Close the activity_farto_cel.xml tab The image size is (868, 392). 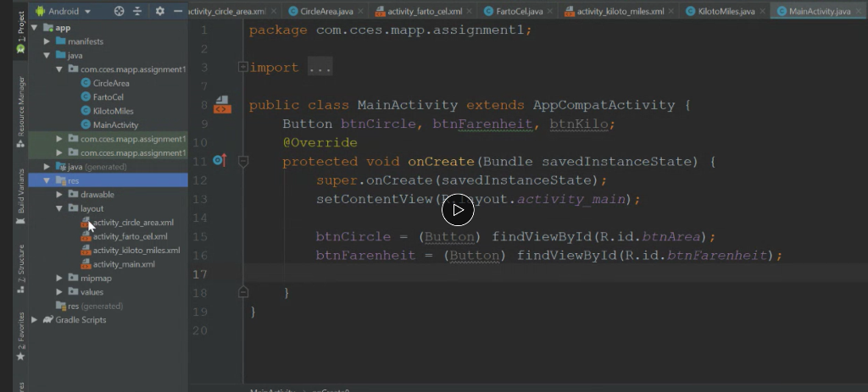click(470, 11)
